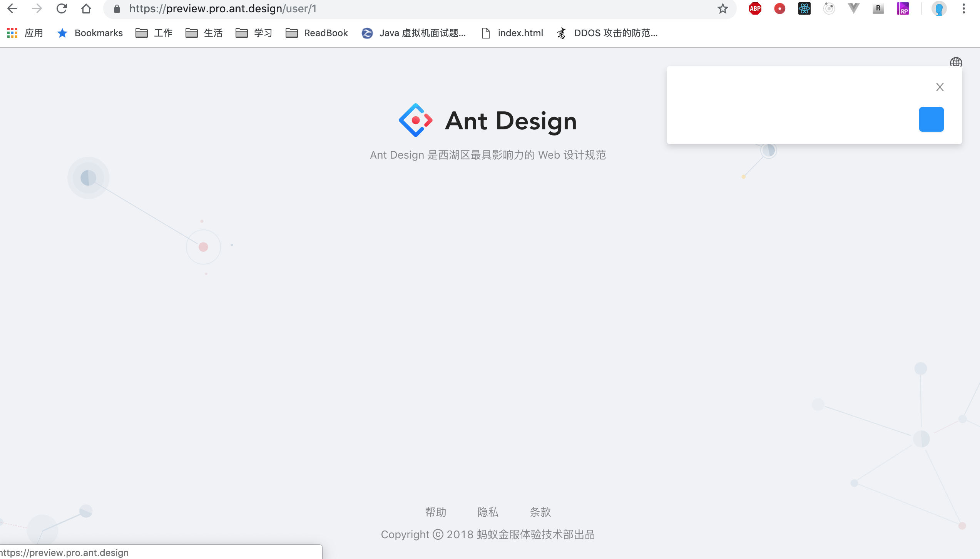Reload the current page
980x559 pixels.
pos(62,8)
